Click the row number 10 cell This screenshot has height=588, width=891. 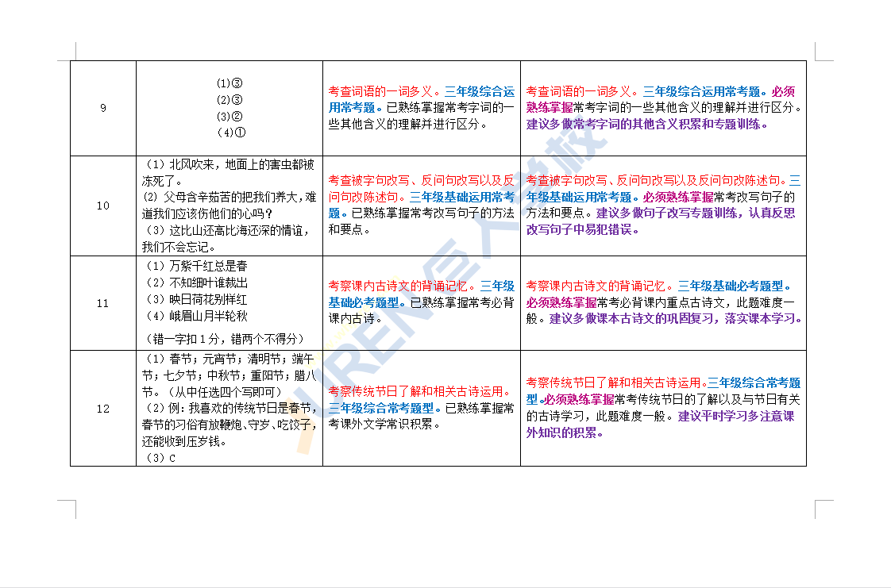tap(103, 206)
